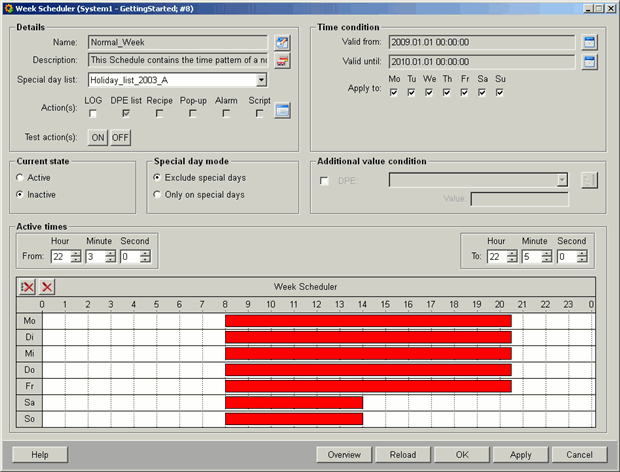Select the Active current state radio button

pos(21,178)
